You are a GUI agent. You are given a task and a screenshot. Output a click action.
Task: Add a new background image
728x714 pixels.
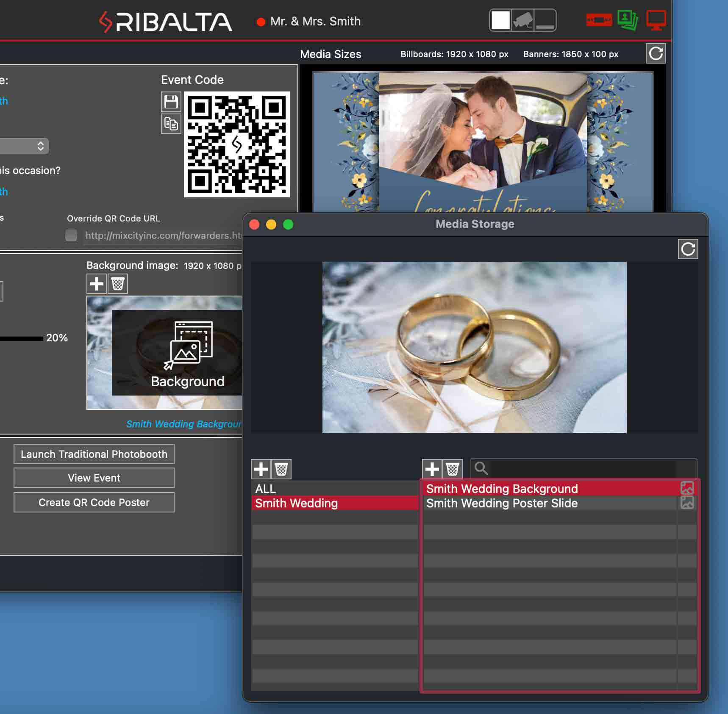pos(97,284)
